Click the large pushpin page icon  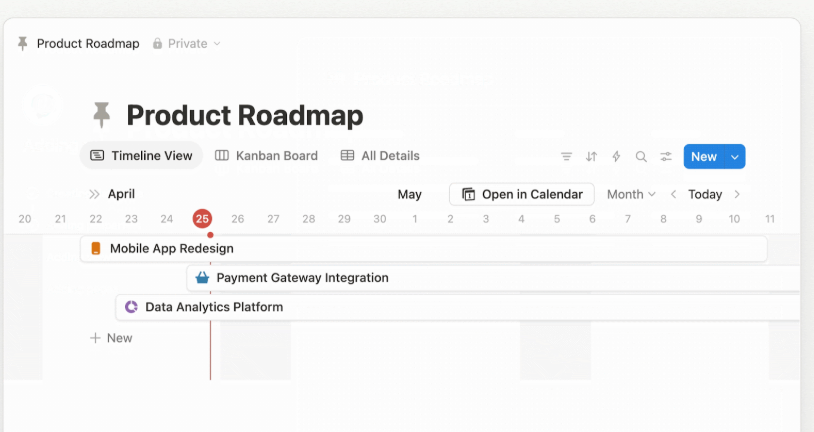[101, 115]
